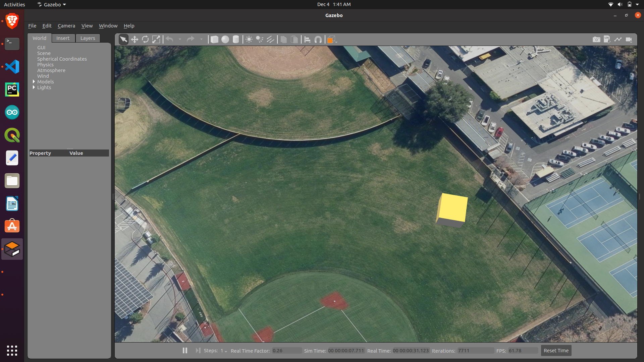Select the Scale mode tool

click(x=156, y=40)
